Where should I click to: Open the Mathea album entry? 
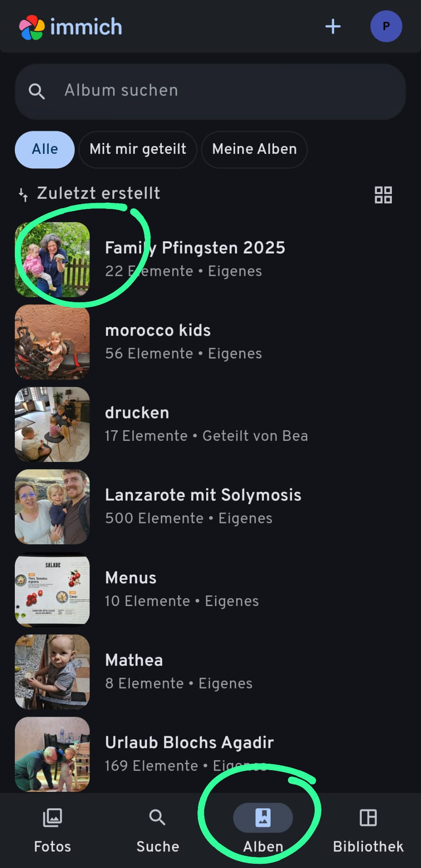[x=134, y=670]
